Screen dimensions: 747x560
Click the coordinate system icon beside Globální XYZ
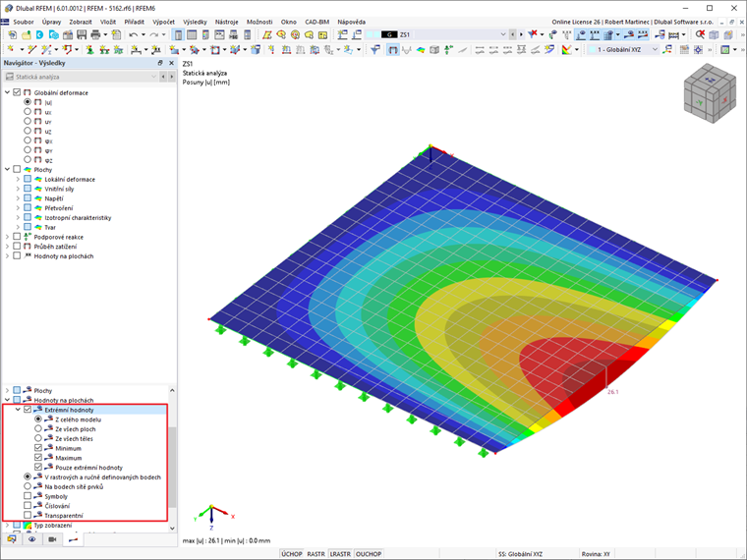click(667, 49)
